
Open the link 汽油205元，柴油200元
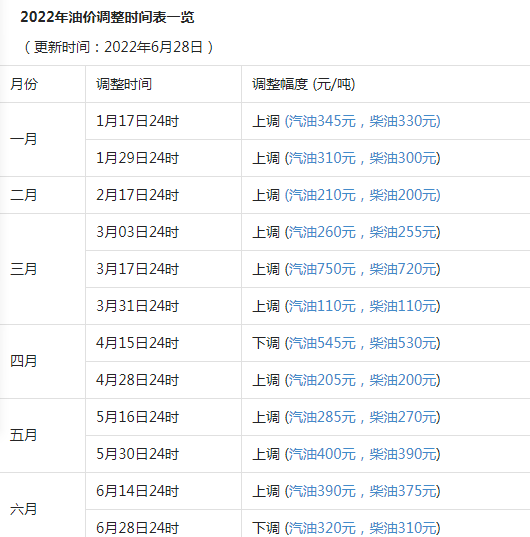point(363,380)
